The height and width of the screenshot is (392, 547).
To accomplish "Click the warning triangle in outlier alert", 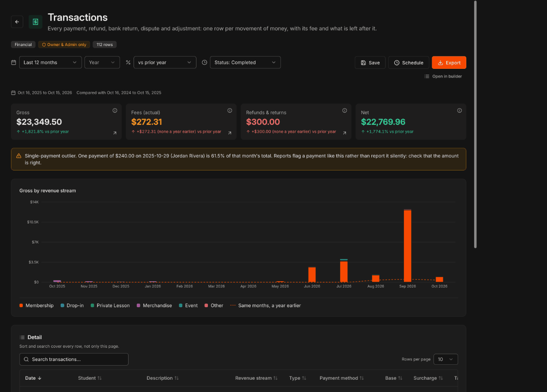I will (19, 156).
